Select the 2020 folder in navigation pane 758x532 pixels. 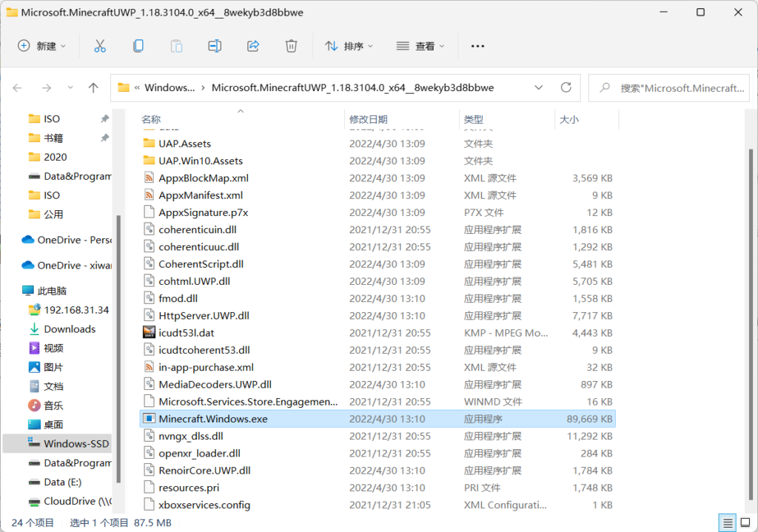tap(55, 157)
